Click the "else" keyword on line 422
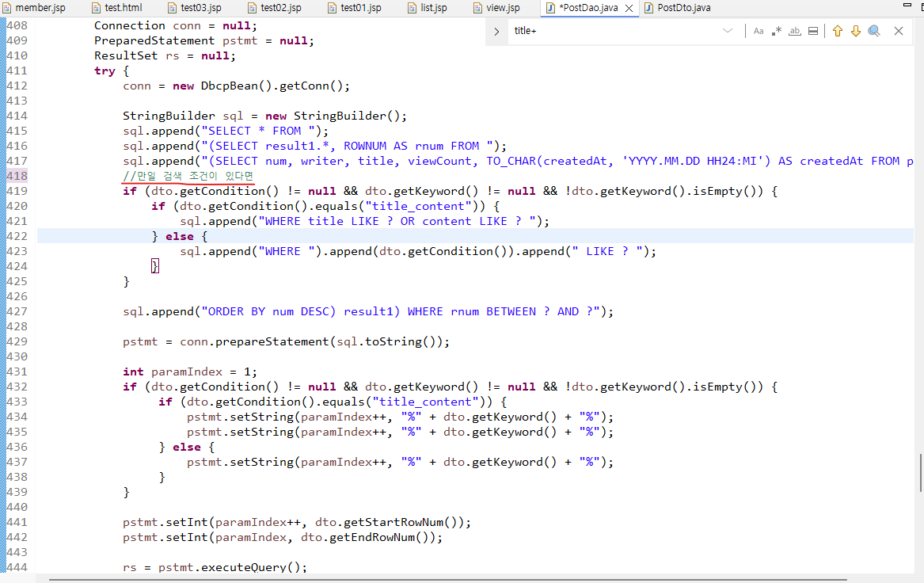Screen dimensions: 924x583 click(180, 236)
